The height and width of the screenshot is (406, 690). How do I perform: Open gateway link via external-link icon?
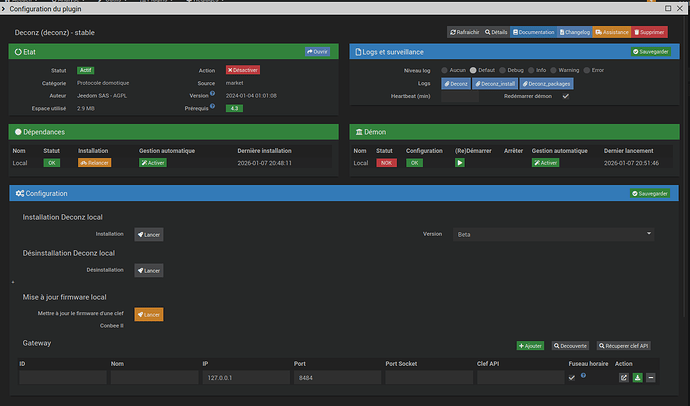623,377
